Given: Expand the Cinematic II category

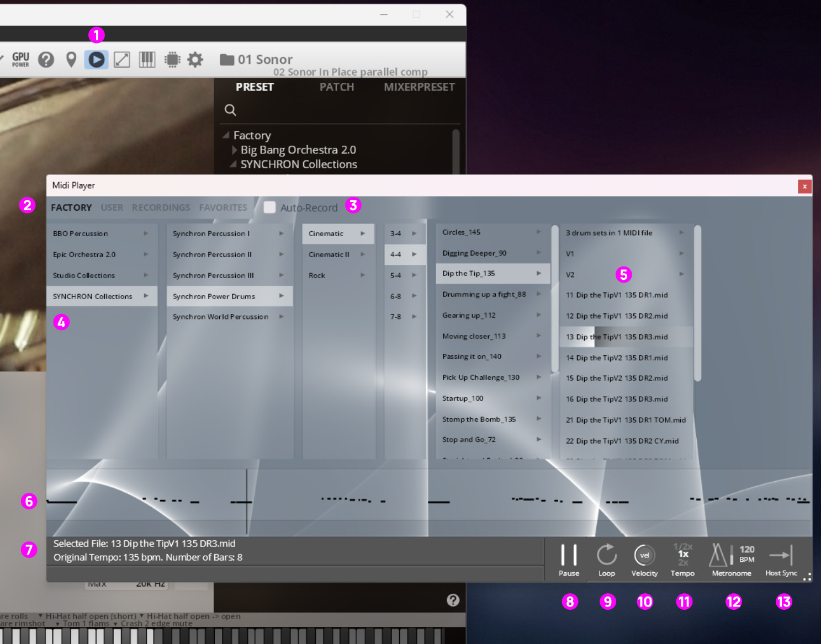Looking at the screenshot, I should click(329, 254).
